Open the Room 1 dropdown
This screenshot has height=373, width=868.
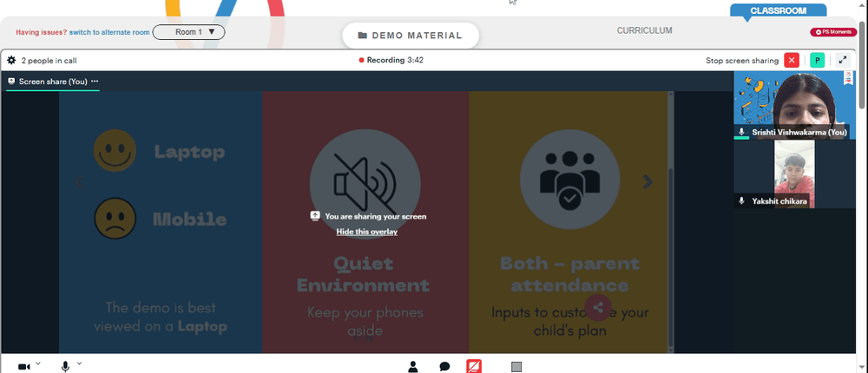pyautogui.click(x=188, y=32)
